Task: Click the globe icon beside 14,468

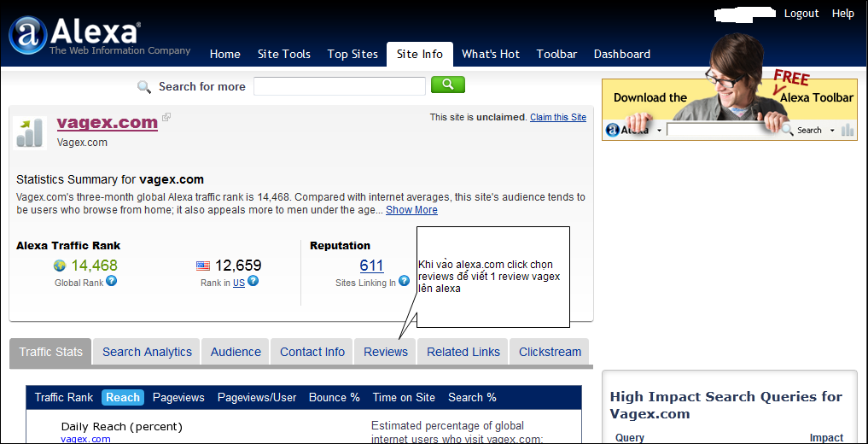Action: pyautogui.click(x=60, y=266)
